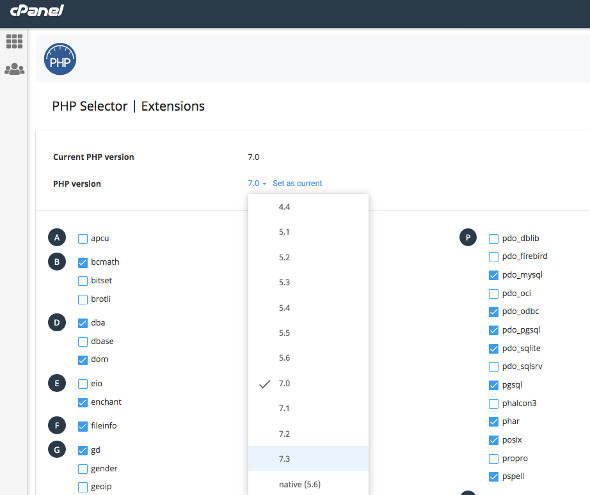Image resolution: width=590 pixels, height=495 pixels.
Task: Choose PHP version 7.1
Action: point(308,408)
